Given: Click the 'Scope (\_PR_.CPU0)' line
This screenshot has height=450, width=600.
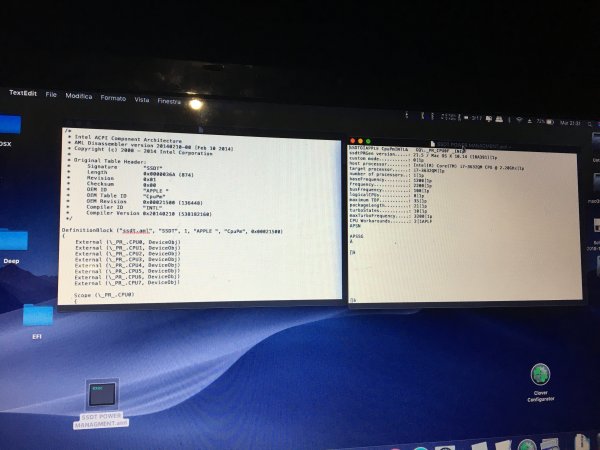Looking at the screenshot, I should 104,295.
